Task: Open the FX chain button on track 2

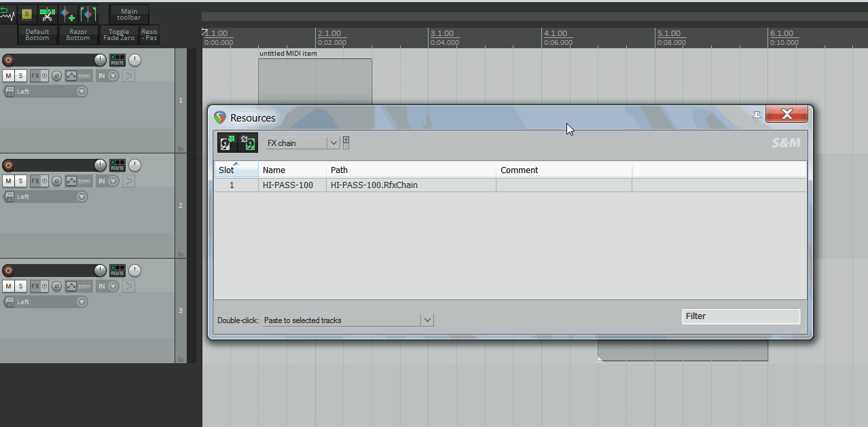Action: (x=35, y=181)
